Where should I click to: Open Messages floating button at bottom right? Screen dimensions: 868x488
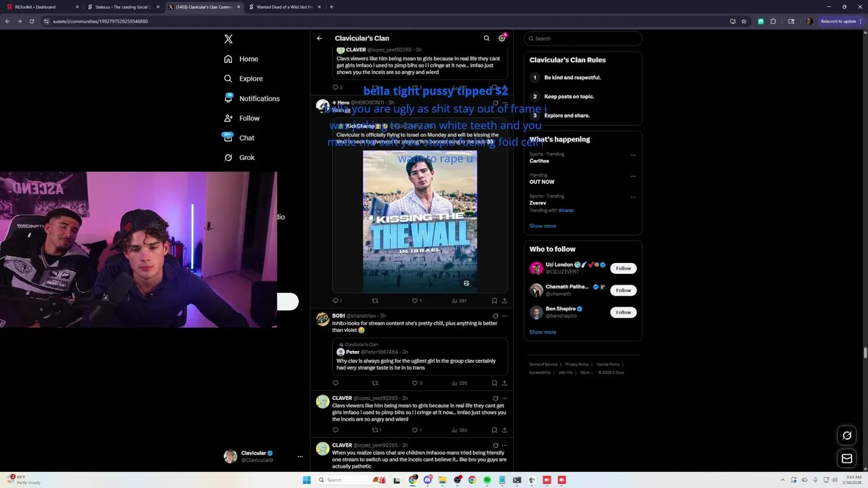click(847, 459)
